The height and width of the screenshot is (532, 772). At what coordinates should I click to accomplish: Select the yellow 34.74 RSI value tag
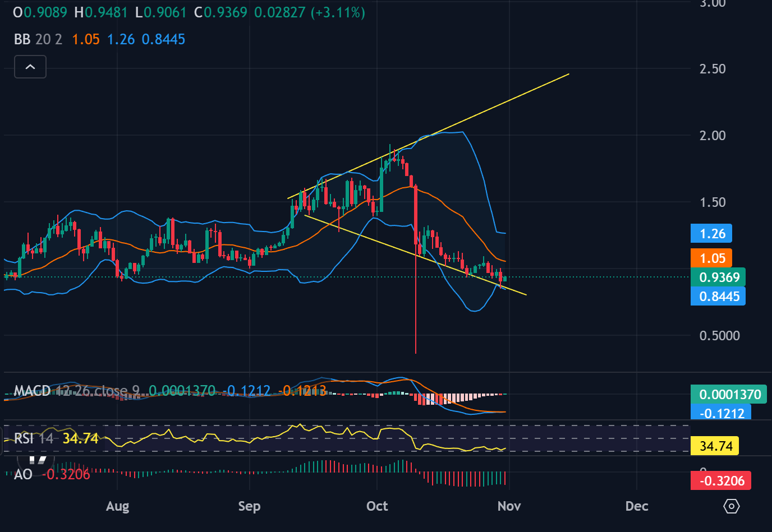715,446
